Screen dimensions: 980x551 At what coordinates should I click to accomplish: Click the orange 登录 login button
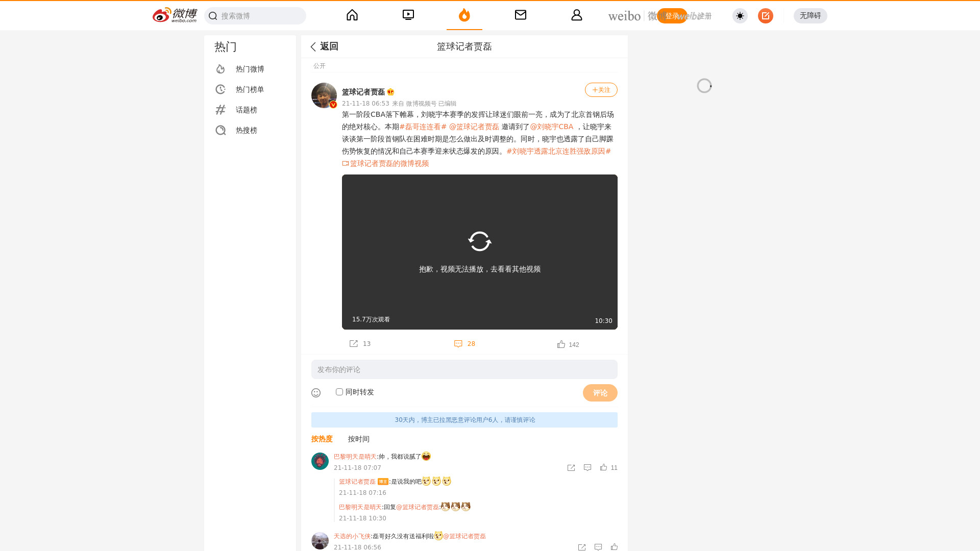672,16
